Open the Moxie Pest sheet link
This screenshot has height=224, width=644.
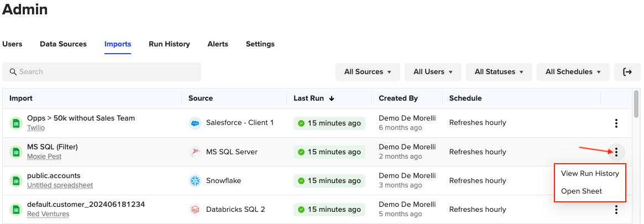(43, 157)
